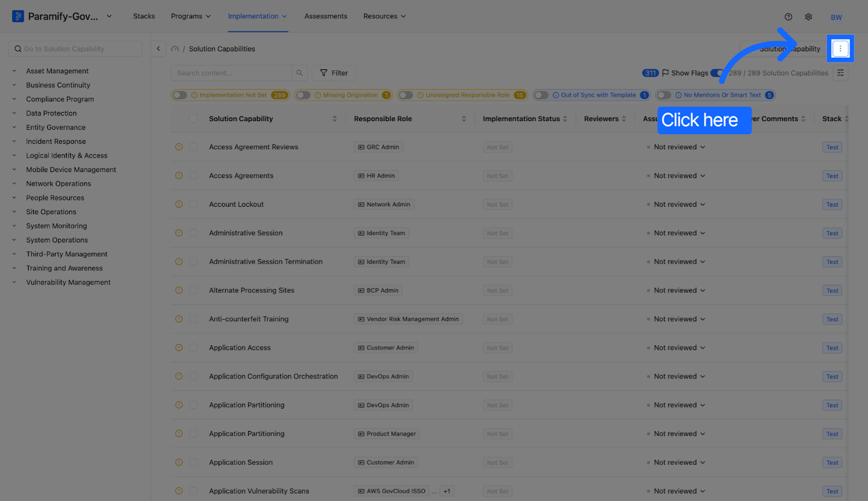This screenshot has width=868, height=501.
Task: Click the Not Set status for Access Agreements
Action: [x=497, y=176]
